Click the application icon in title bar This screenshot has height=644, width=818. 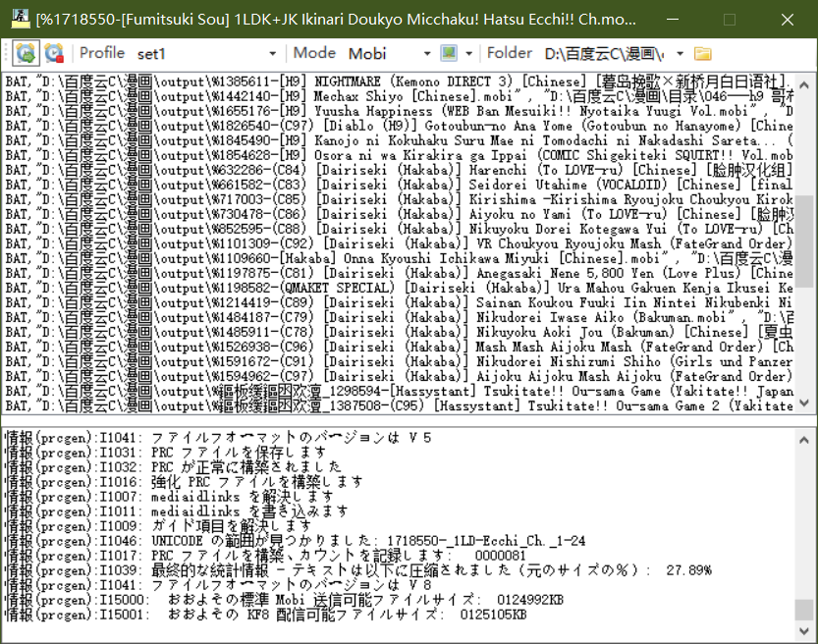coord(20,20)
